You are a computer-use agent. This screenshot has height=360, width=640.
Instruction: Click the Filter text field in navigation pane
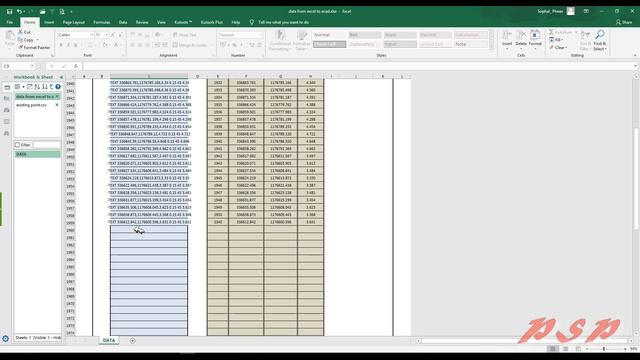pyautogui.click(x=47, y=145)
